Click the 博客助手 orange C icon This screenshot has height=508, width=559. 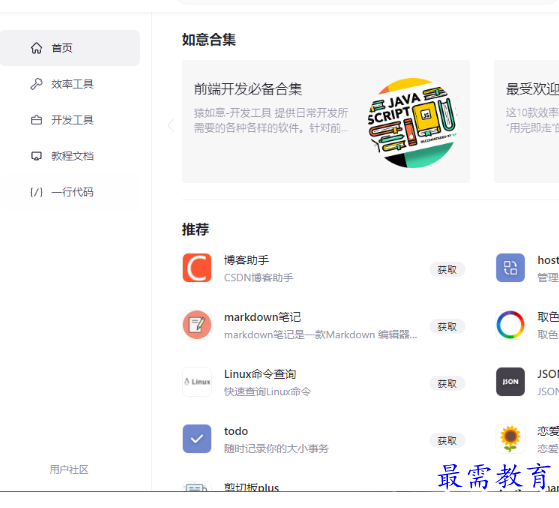(x=197, y=268)
